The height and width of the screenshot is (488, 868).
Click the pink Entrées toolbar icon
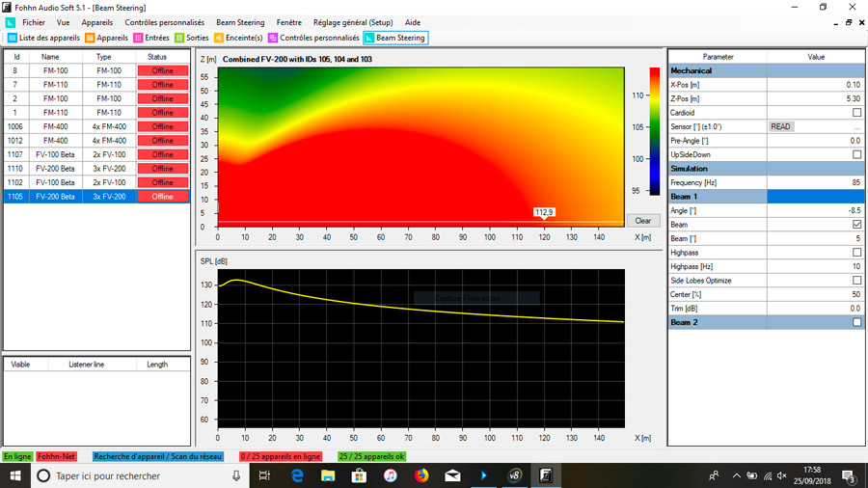tap(138, 38)
